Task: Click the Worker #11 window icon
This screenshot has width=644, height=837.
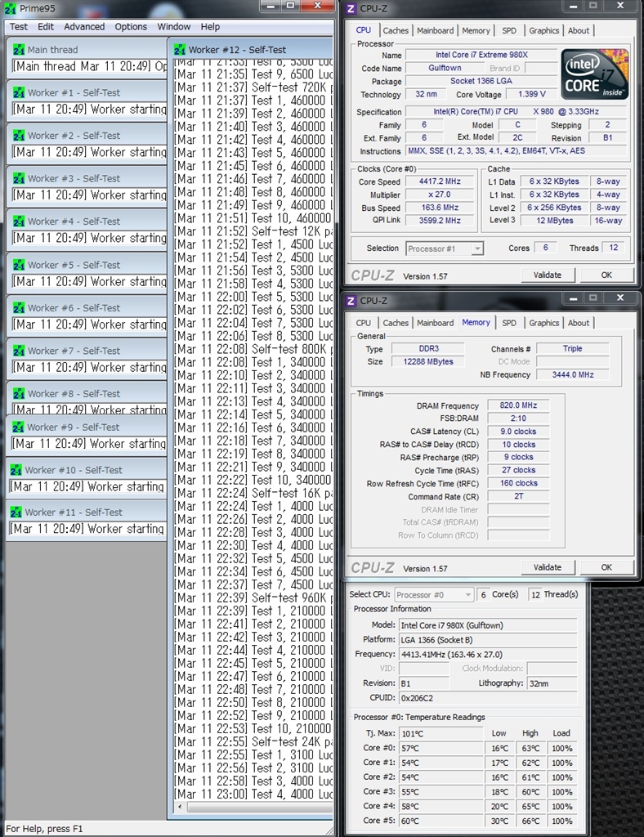Action: coord(16,512)
